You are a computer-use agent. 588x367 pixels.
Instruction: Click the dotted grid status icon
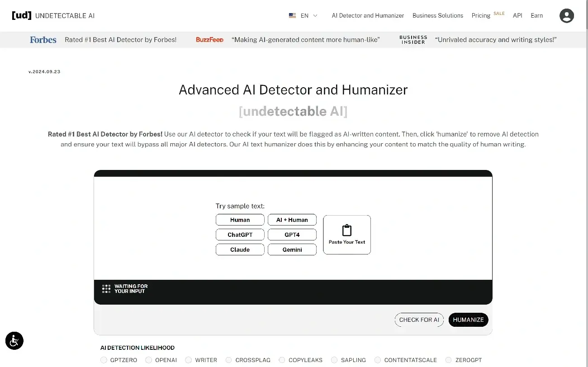pos(106,289)
